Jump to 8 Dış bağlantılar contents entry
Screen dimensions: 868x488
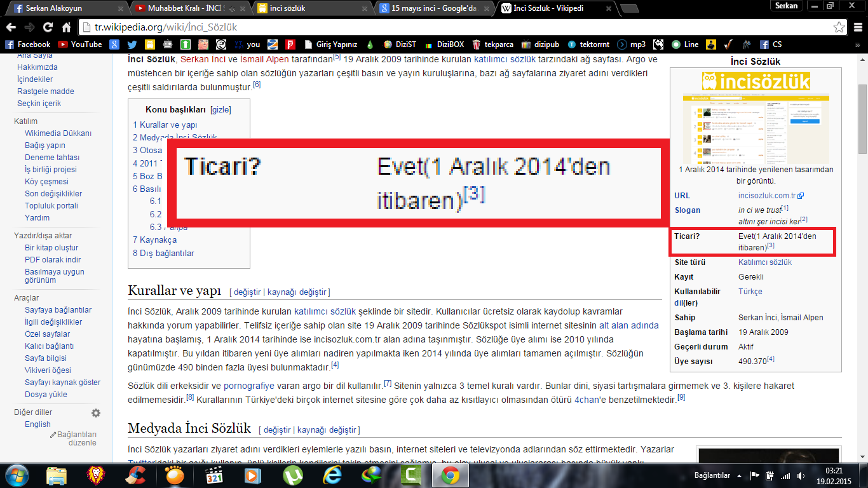click(163, 254)
